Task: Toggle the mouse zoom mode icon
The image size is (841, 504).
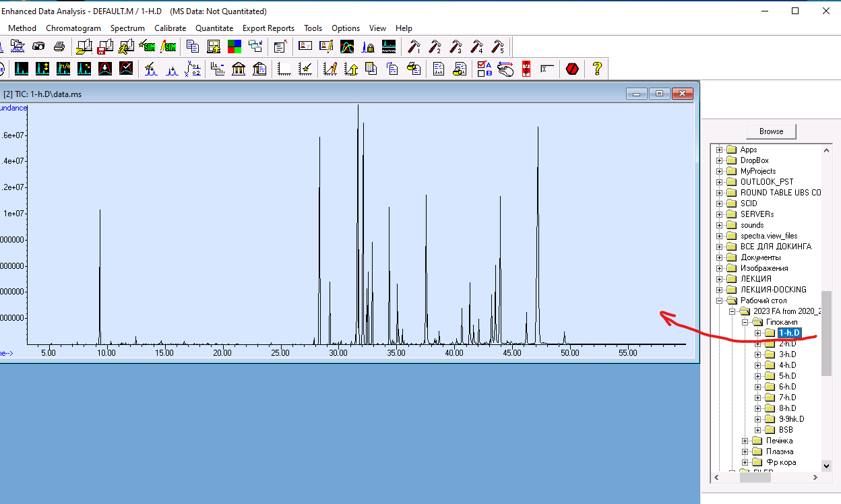Action: 505,68
